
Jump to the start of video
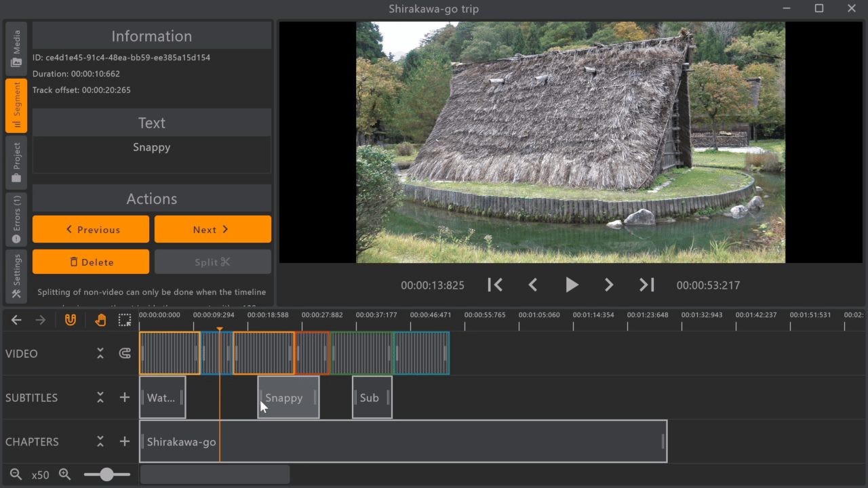pyautogui.click(x=495, y=285)
